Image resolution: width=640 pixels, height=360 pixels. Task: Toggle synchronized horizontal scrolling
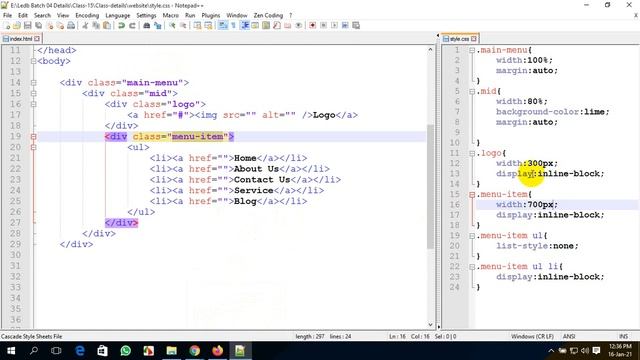pos(208,25)
